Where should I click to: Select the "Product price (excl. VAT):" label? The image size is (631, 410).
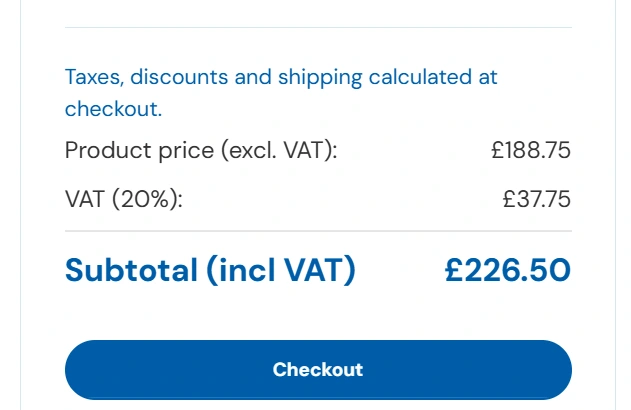point(201,151)
